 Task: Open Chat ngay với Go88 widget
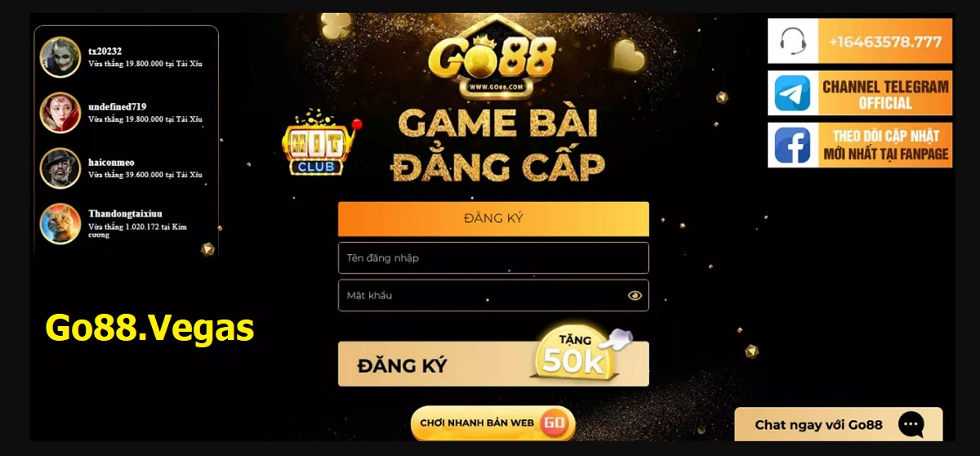point(839,425)
